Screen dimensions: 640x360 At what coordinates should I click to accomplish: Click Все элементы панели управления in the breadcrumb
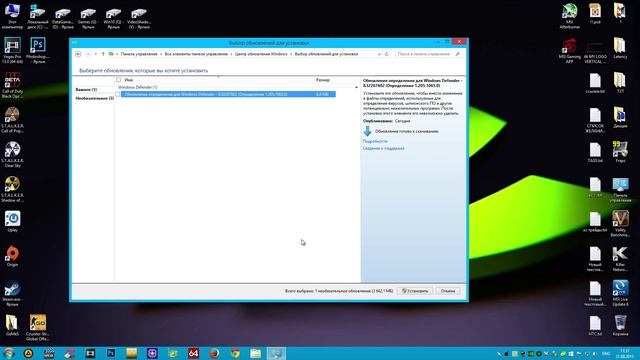tap(196, 54)
